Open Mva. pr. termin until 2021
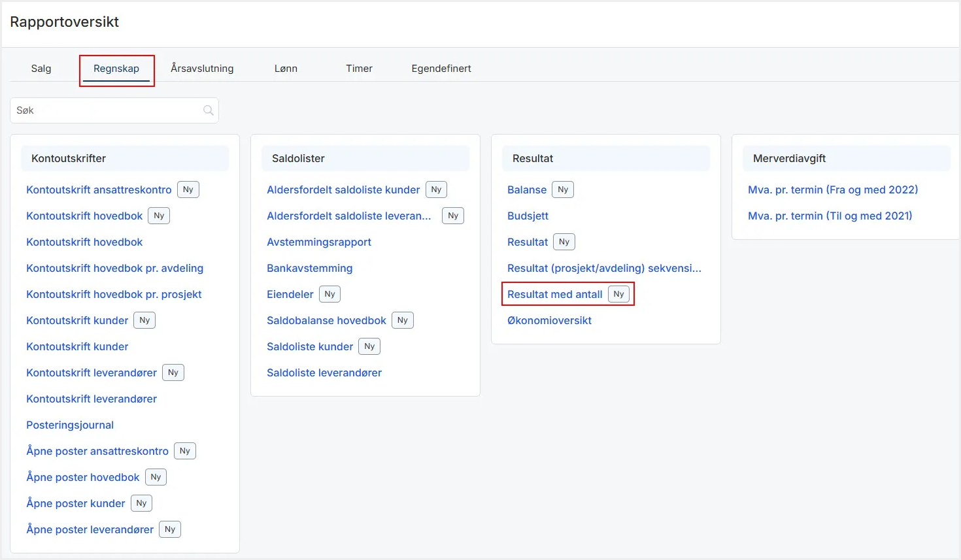Viewport: 961px width, 560px height. [830, 216]
